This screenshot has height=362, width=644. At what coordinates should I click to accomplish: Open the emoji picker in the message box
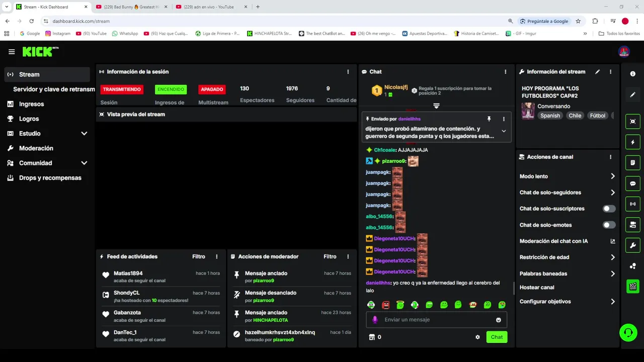tap(499, 320)
